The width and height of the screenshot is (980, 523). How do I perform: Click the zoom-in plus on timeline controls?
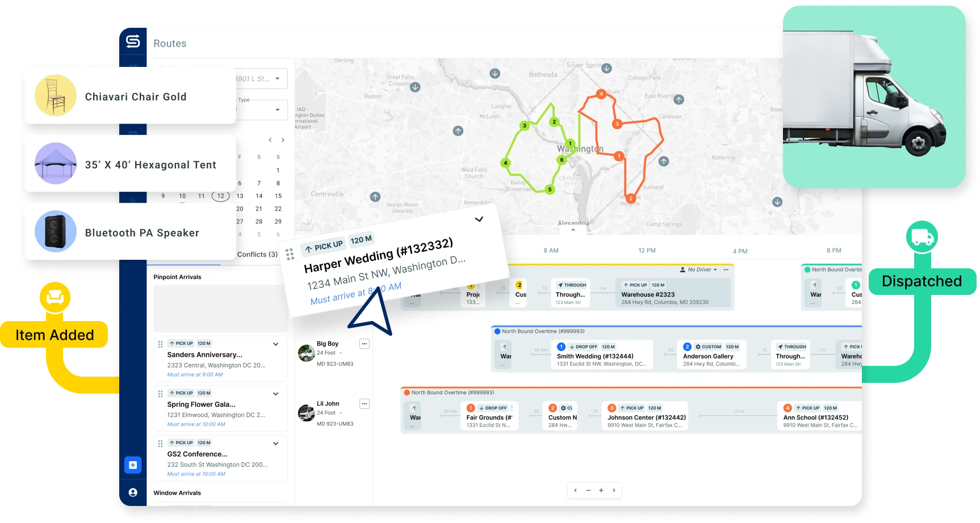click(x=601, y=490)
